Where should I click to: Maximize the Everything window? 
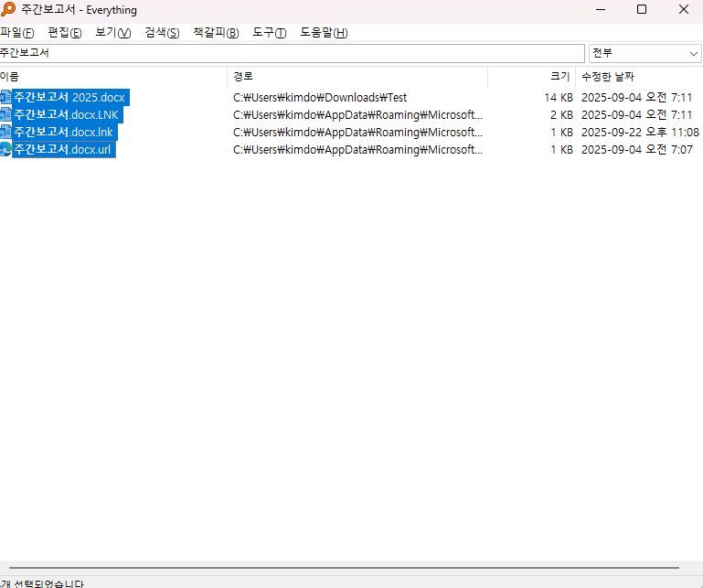(642, 9)
